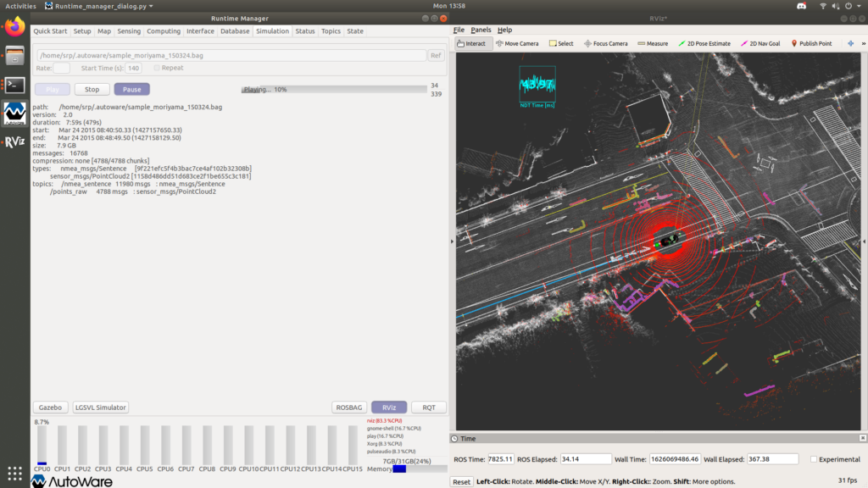Collapse the left panel arrow in RViz

453,241
